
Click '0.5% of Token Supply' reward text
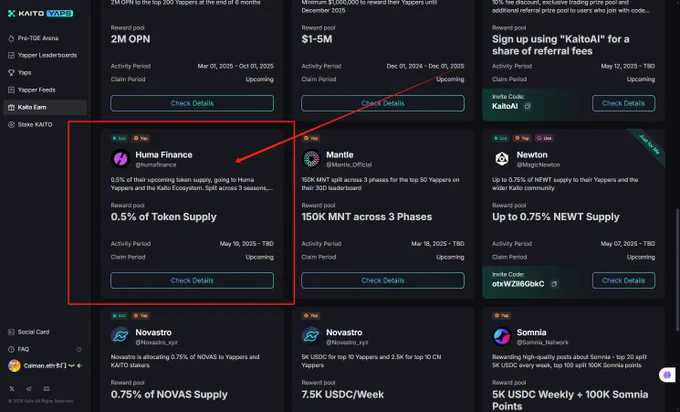pyautogui.click(x=163, y=217)
